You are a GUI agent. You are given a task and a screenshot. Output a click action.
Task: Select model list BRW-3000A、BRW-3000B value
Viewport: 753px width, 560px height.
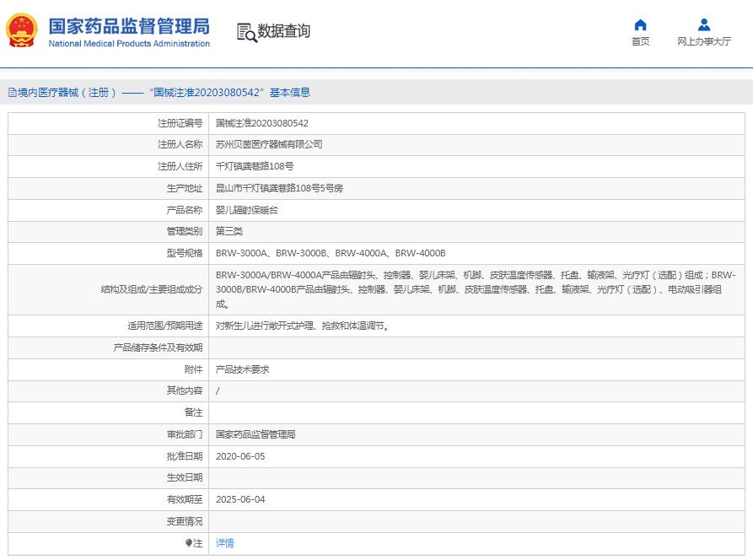click(331, 253)
